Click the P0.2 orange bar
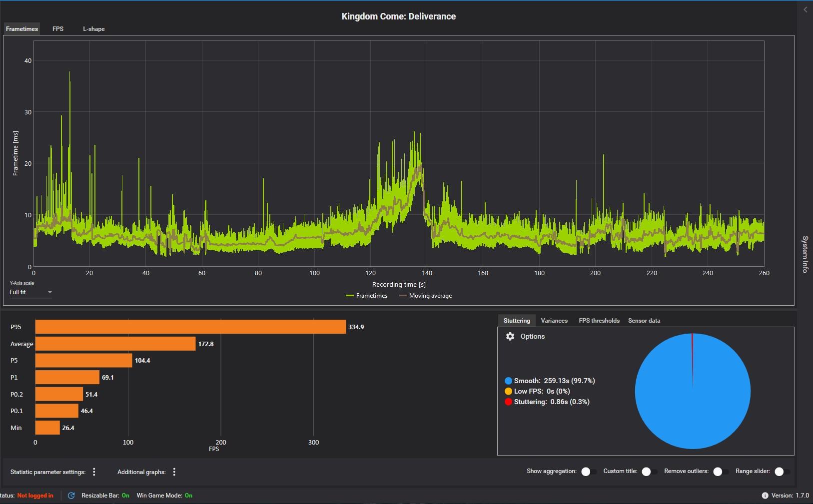 [x=59, y=394]
